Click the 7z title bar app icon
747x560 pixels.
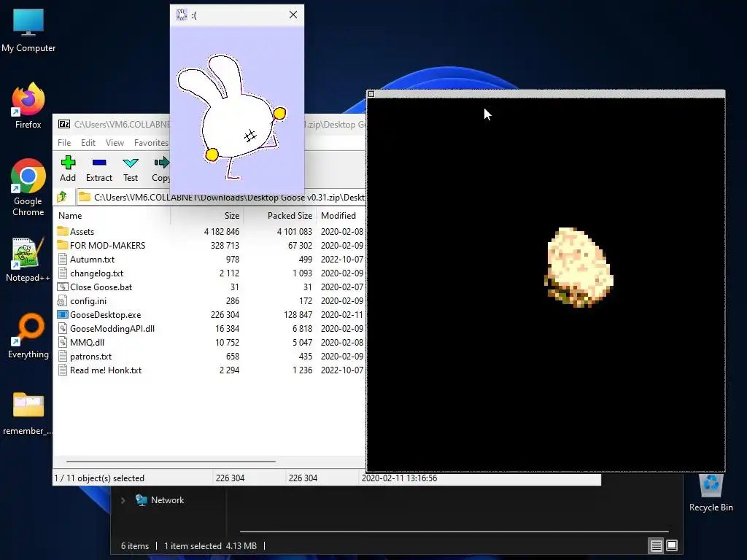point(64,124)
